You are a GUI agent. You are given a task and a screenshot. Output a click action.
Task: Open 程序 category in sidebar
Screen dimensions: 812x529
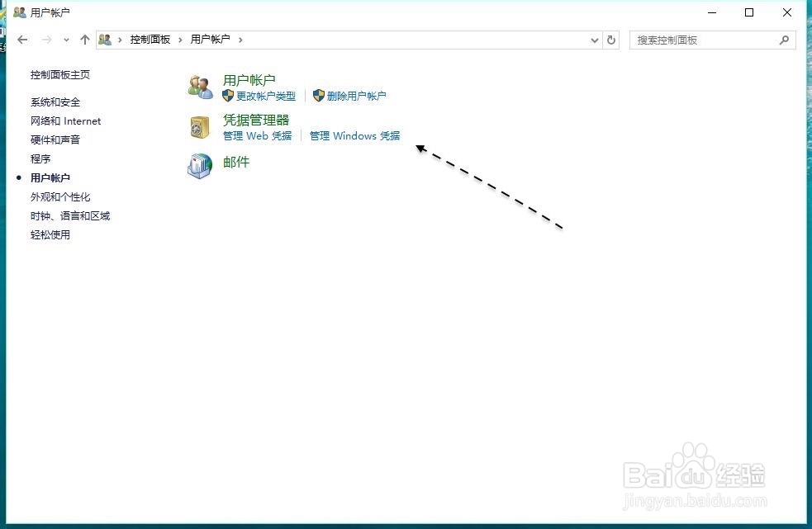40,159
